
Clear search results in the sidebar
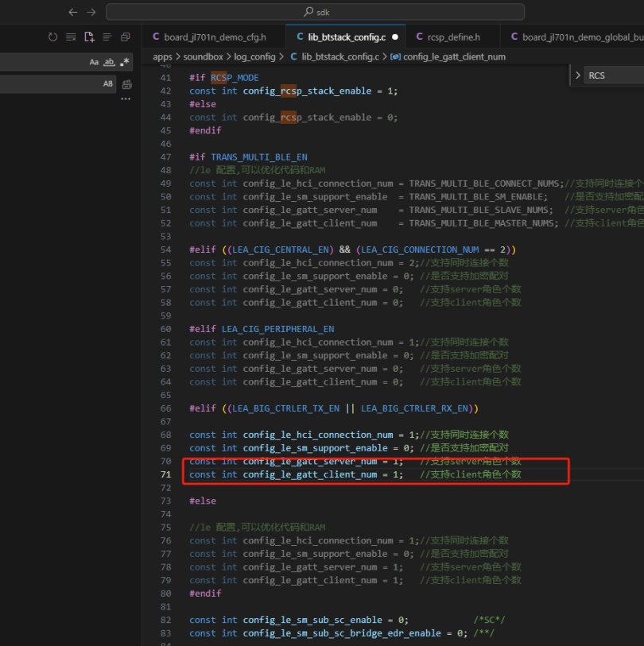(x=71, y=37)
